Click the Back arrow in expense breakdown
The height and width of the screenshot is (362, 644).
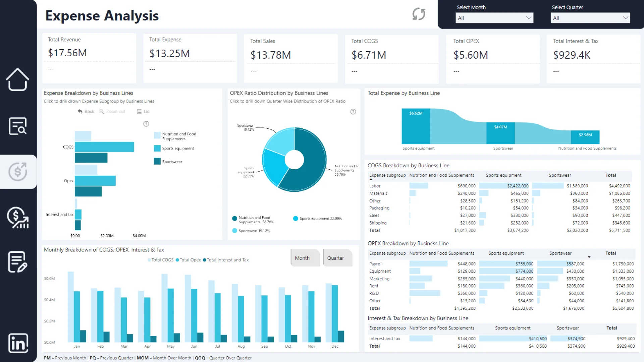point(80,111)
